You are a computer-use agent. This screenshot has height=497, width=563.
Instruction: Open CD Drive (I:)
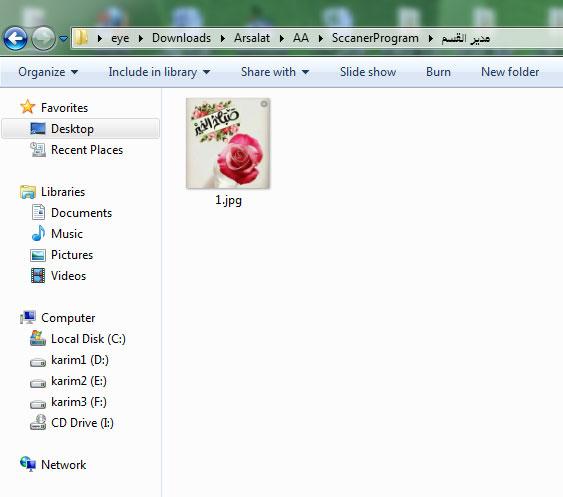(x=82, y=423)
